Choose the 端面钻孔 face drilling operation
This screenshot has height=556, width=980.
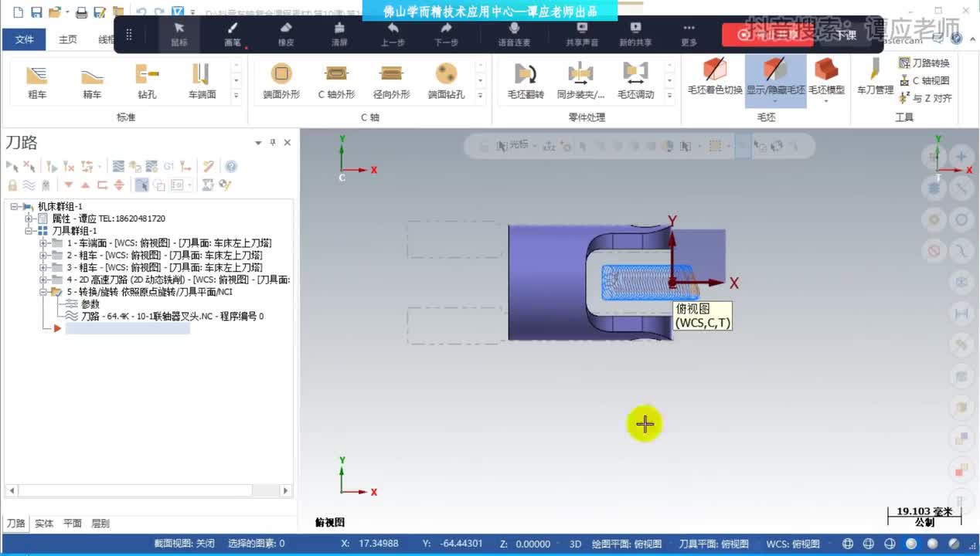[447, 82]
